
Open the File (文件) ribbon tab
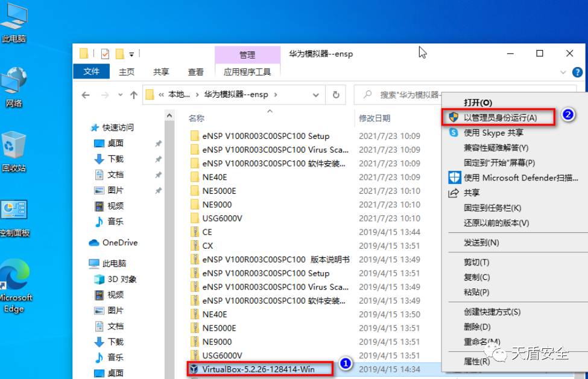[x=91, y=71]
